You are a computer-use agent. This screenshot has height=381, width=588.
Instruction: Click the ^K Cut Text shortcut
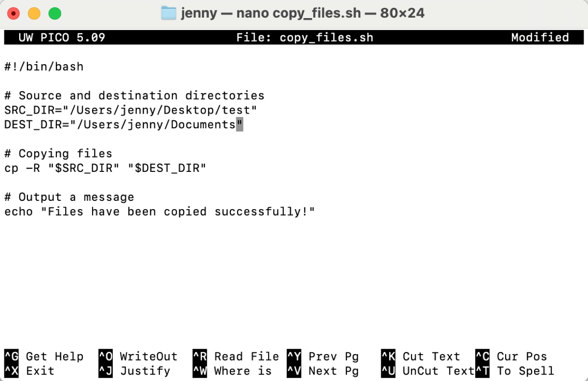tap(420, 357)
